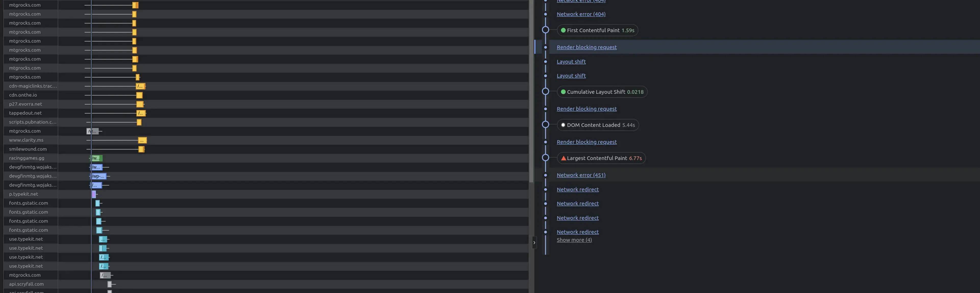Expand the hidden entries via Show more (4)

click(x=574, y=240)
